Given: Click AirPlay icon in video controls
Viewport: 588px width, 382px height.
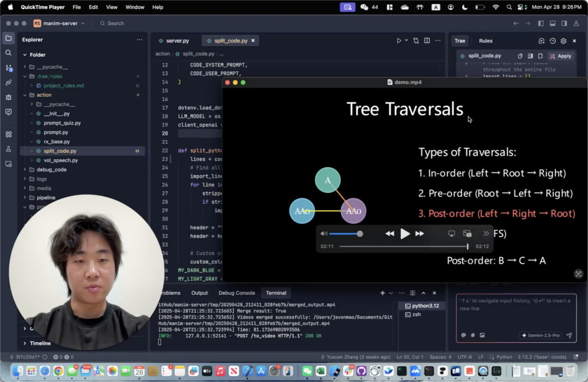Looking at the screenshot, I should tap(451, 234).
